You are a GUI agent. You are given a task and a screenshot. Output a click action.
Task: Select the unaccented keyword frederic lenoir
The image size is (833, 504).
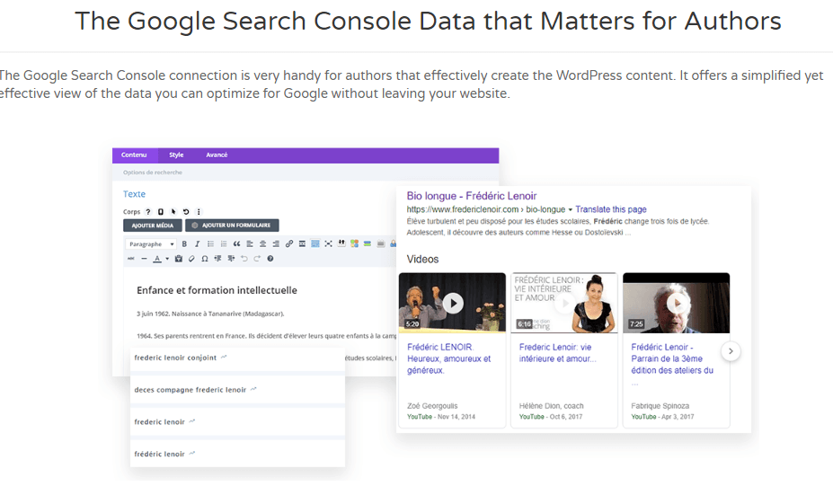159,421
